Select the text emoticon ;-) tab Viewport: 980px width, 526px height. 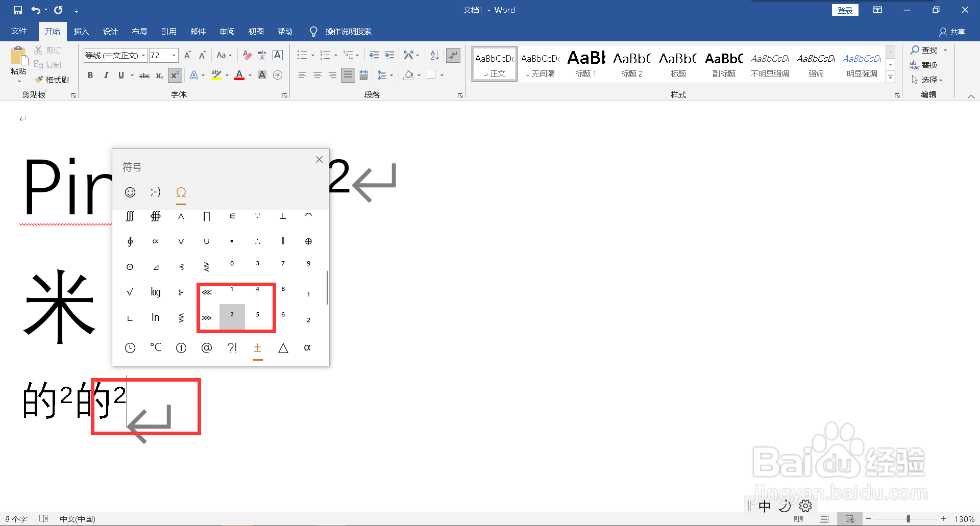[156, 192]
